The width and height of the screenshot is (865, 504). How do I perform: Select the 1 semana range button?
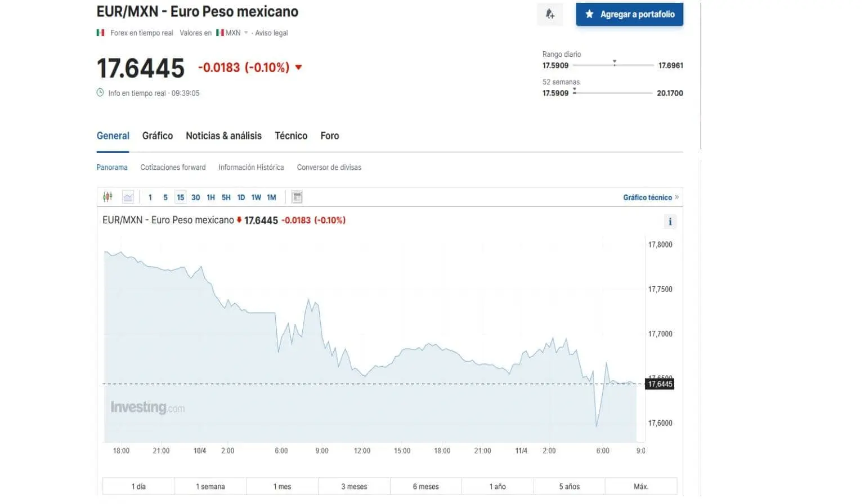click(x=210, y=487)
